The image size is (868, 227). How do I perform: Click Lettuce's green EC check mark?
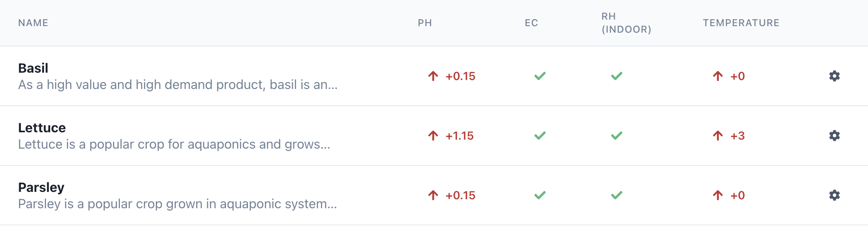(540, 136)
